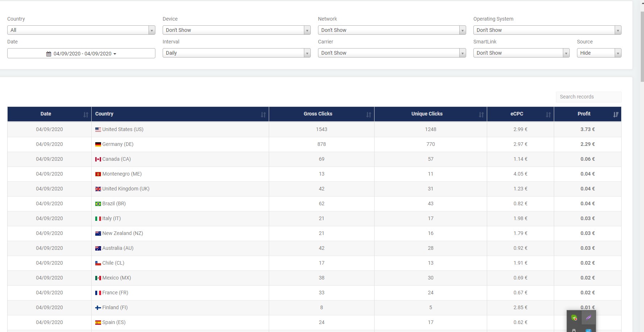This screenshot has width=644, height=332.
Task: Click the Date cell in the Spain row
Action: pyautogui.click(x=49, y=322)
